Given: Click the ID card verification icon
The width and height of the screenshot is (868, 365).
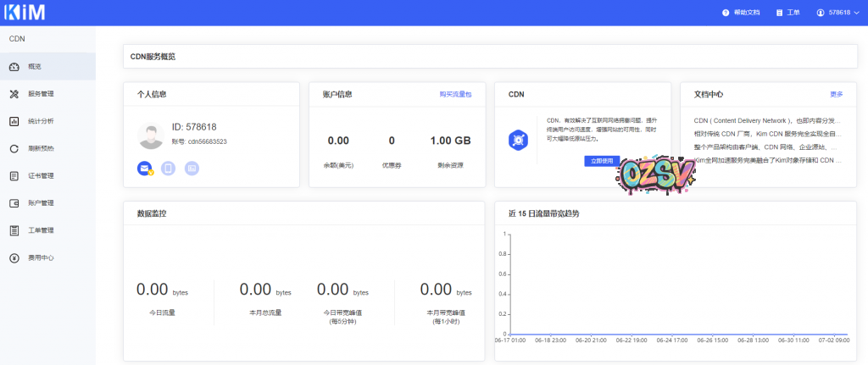Looking at the screenshot, I should pos(192,169).
